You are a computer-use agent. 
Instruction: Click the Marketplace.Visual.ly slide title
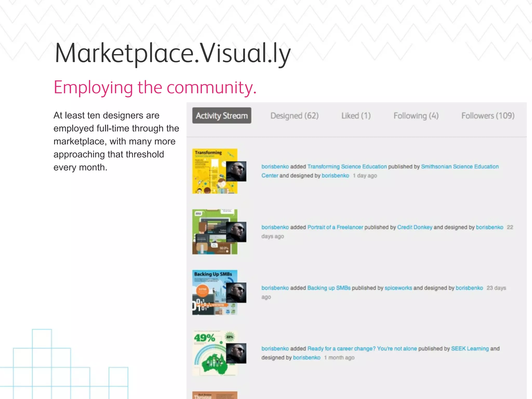173,54
